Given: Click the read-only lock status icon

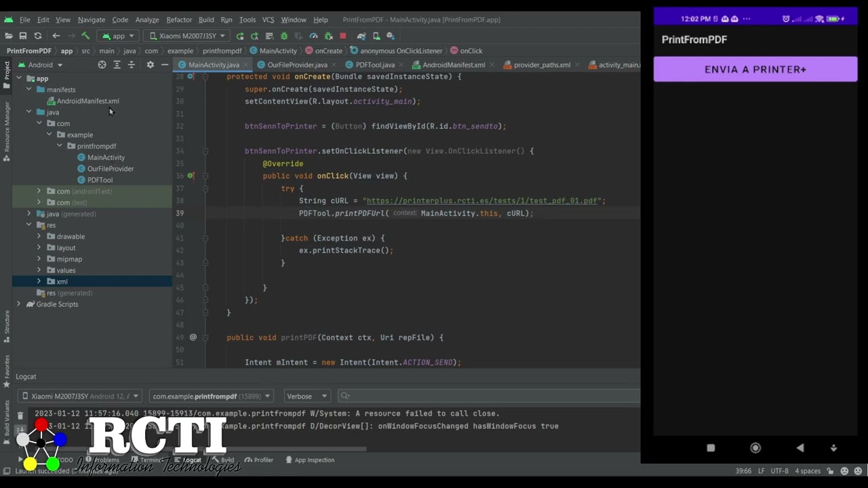Looking at the screenshot, I should pyautogui.click(x=831, y=471).
